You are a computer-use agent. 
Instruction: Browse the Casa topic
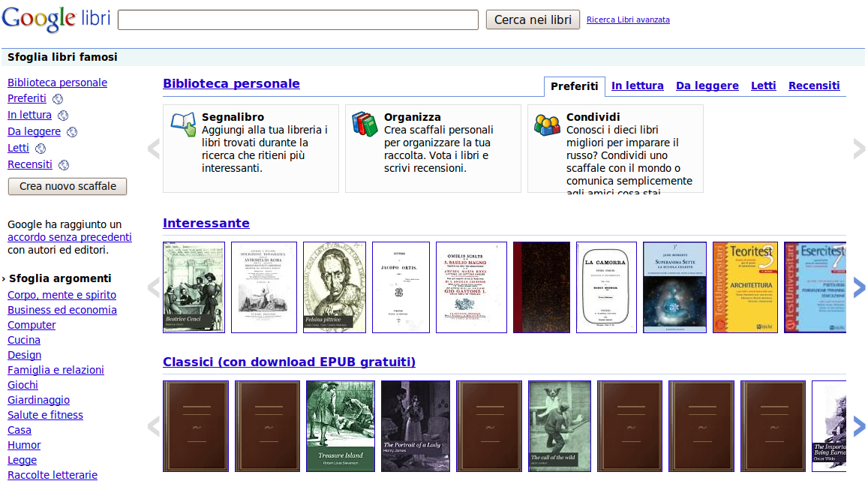pos(20,430)
